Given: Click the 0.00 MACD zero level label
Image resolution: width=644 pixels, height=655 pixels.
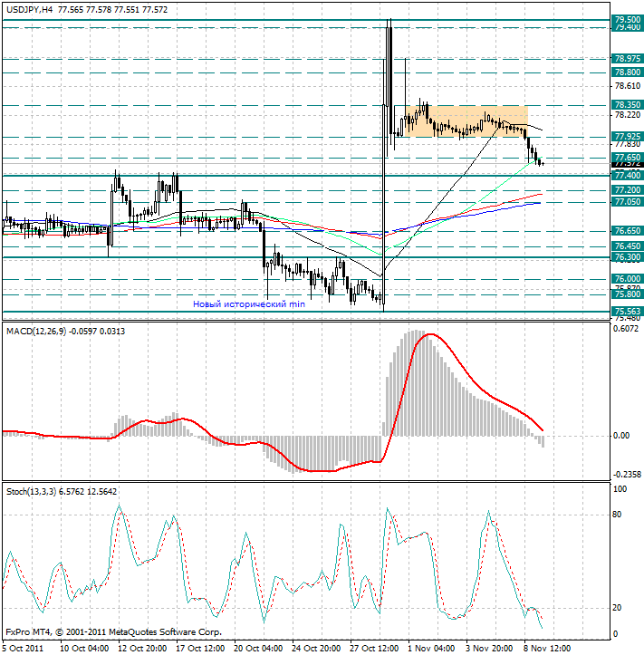Looking at the screenshot, I should [x=621, y=436].
